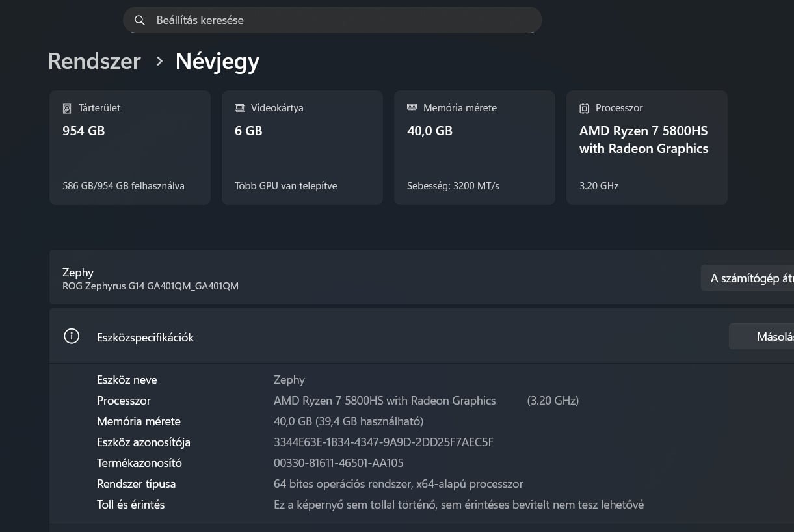
Task: Click the breadcrumb chevron arrow
Action: (x=159, y=61)
